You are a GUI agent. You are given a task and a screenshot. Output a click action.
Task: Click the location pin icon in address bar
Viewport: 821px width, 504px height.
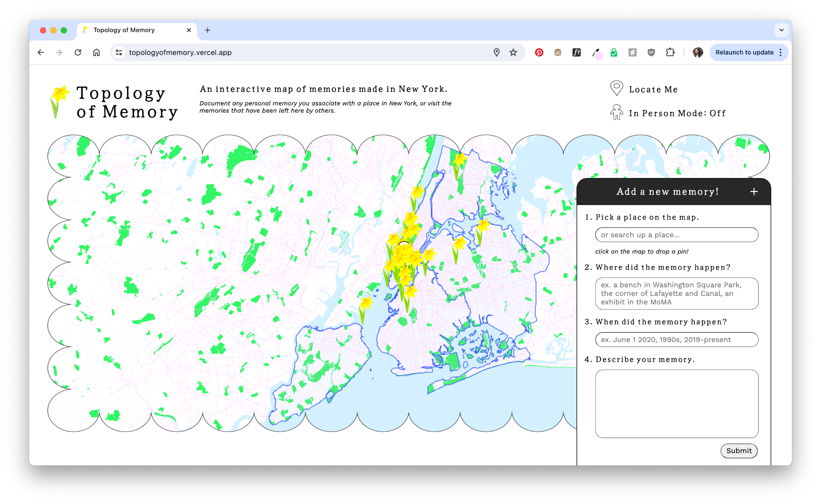click(497, 52)
